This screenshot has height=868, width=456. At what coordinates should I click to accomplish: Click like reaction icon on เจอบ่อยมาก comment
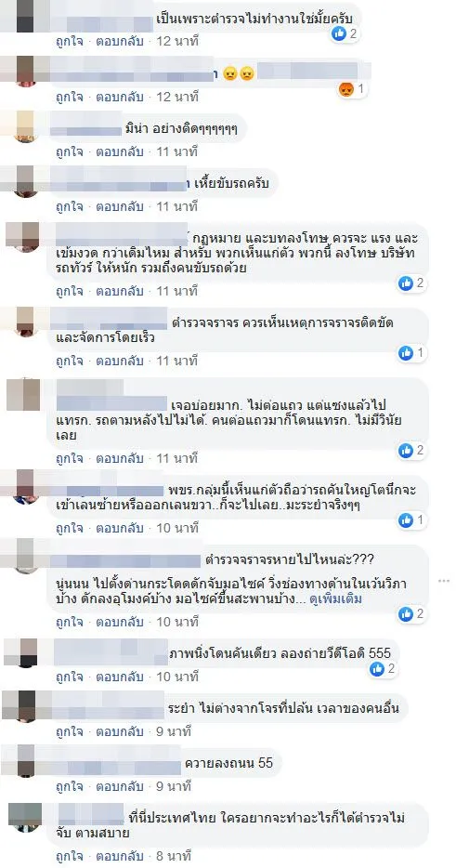(406, 451)
